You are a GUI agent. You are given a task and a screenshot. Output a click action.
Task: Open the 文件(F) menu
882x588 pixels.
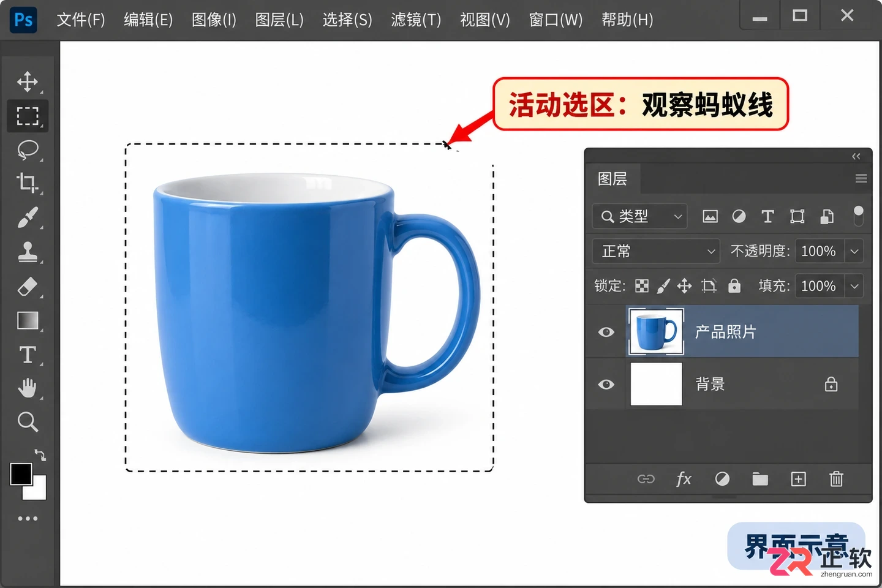click(81, 20)
